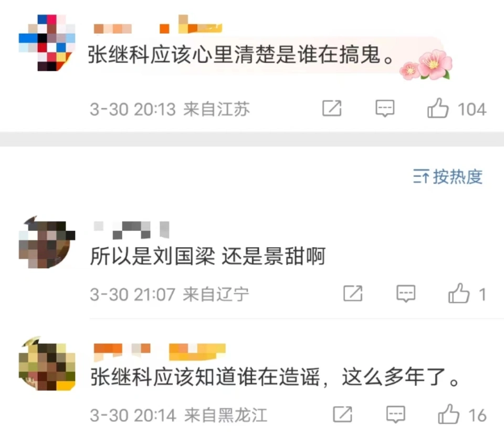Open comment text 所以是刘国梁 还是景甜啊

click(x=208, y=256)
